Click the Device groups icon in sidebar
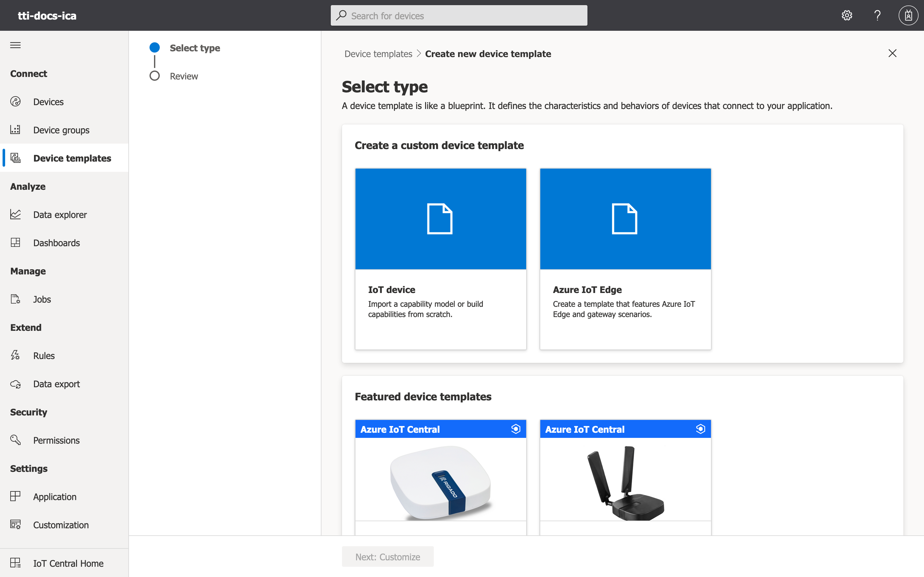Viewport: 924px width, 577px height. coord(15,130)
